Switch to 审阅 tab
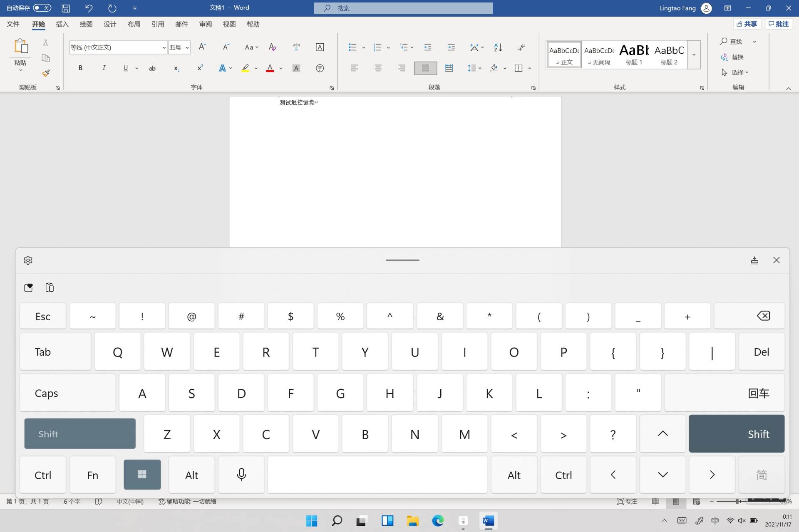This screenshot has height=532, width=799. (205, 24)
